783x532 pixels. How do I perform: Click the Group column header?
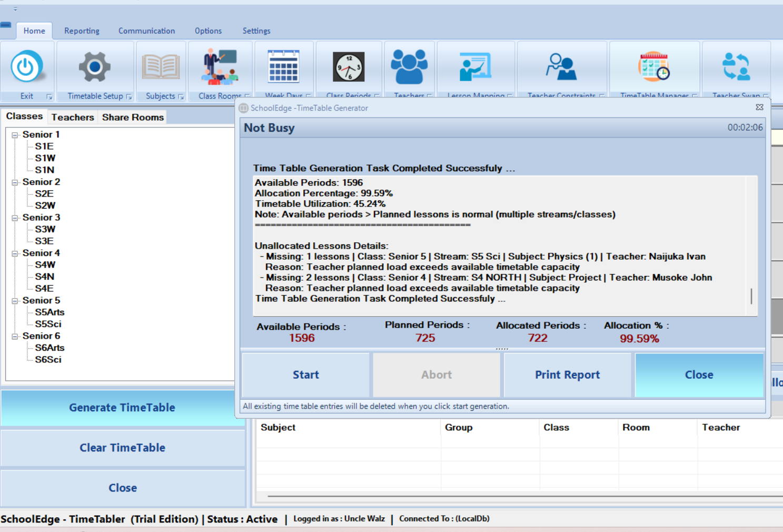point(490,427)
